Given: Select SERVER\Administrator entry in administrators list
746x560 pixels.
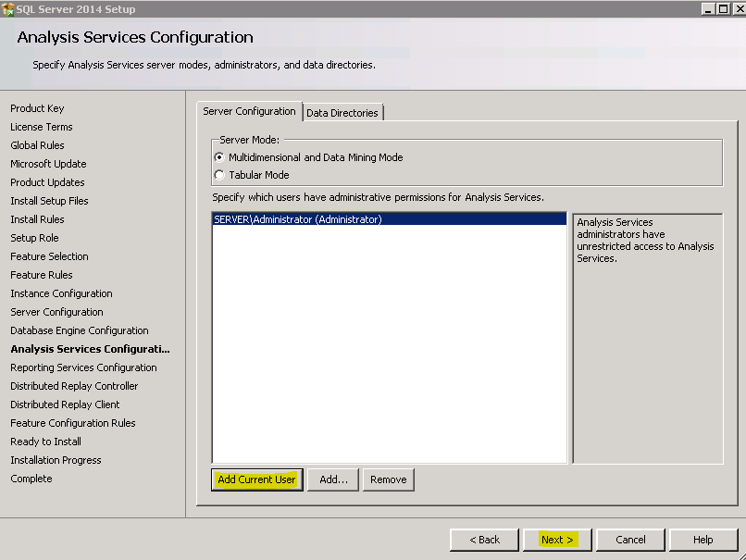Looking at the screenshot, I should 389,219.
